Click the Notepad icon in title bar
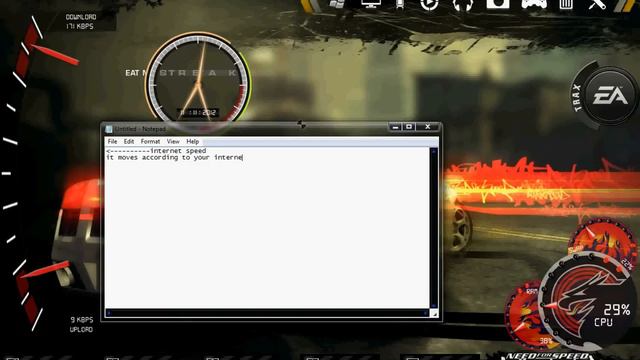 pyautogui.click(x=109, y=129)
